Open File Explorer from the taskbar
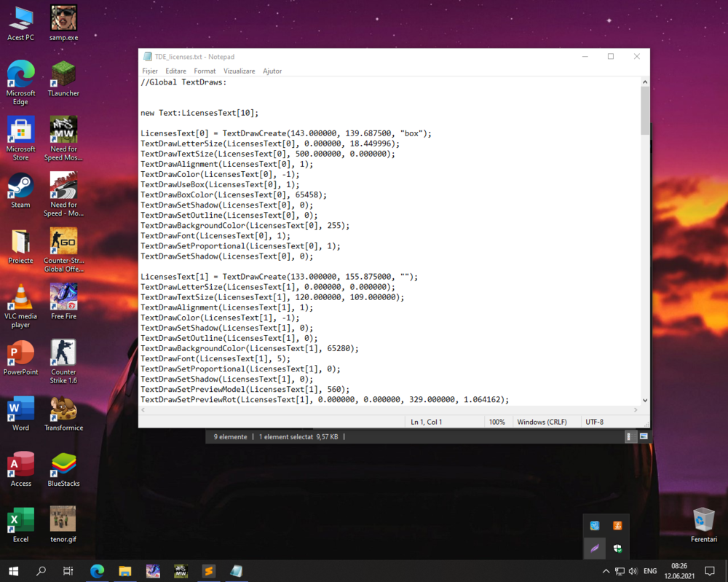 click(x=125, y=571)
